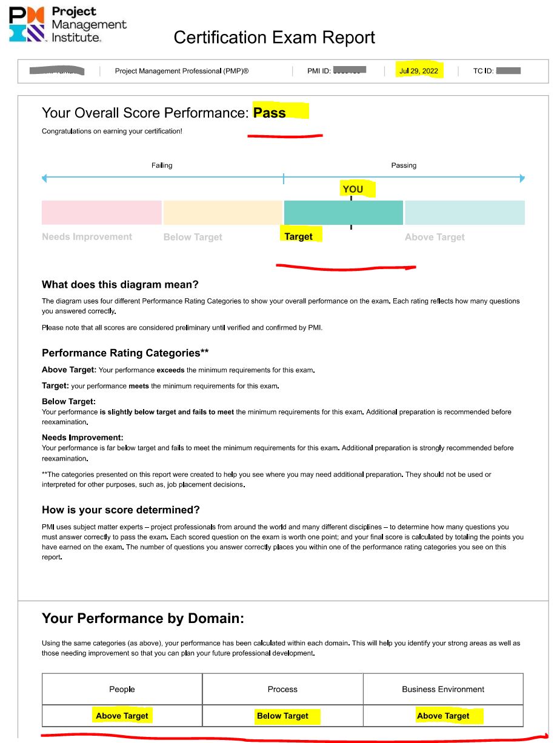Click Below Target result under Process

tap(282, 716)
